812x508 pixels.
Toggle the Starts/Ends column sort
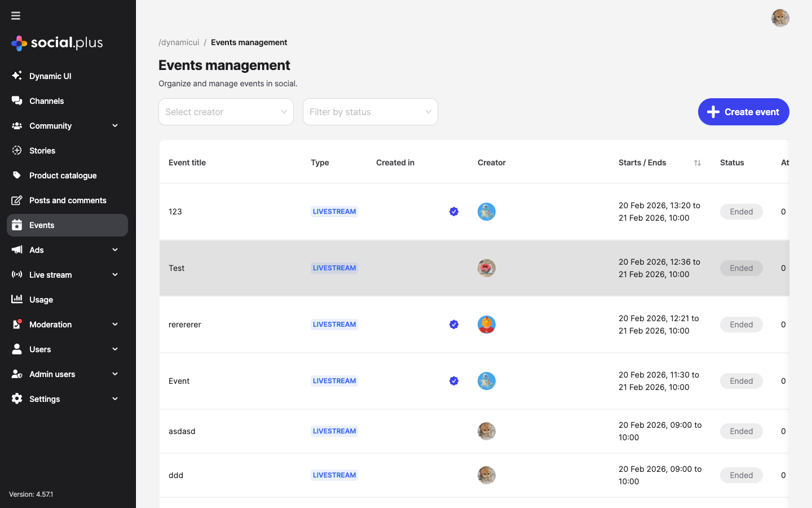[x=698, y=163]
